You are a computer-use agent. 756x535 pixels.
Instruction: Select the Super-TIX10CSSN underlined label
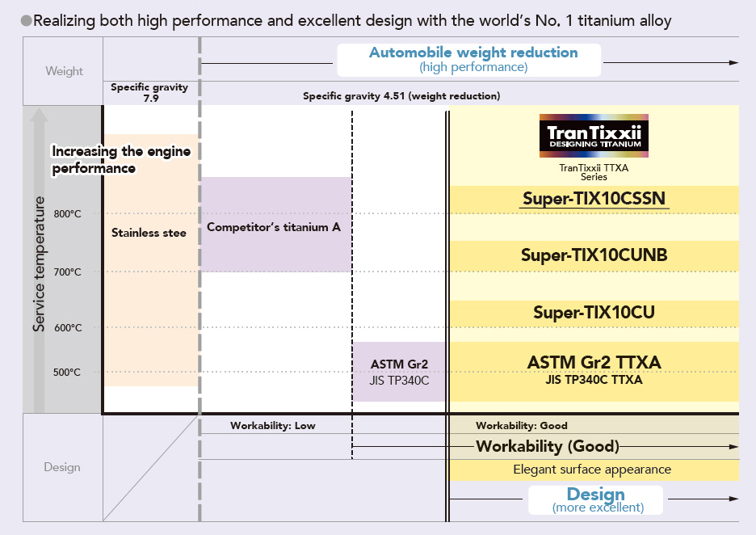(x=594, y=199)
